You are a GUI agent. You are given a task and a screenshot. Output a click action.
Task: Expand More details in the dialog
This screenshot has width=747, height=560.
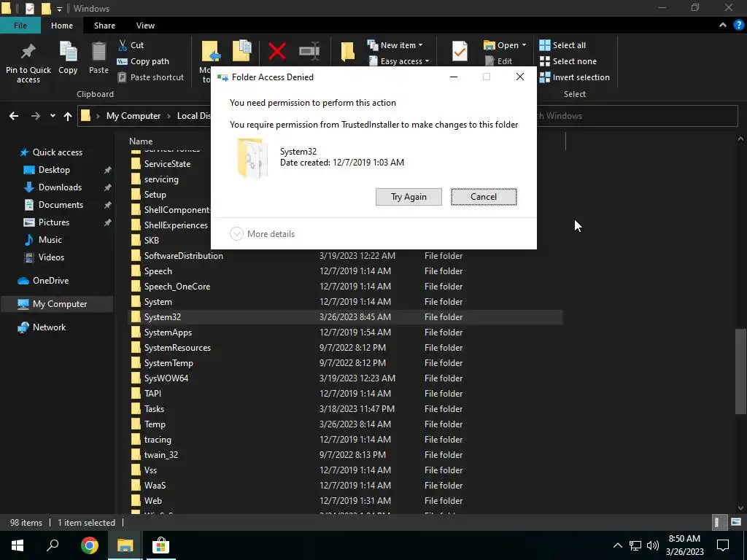pos(263,234)
